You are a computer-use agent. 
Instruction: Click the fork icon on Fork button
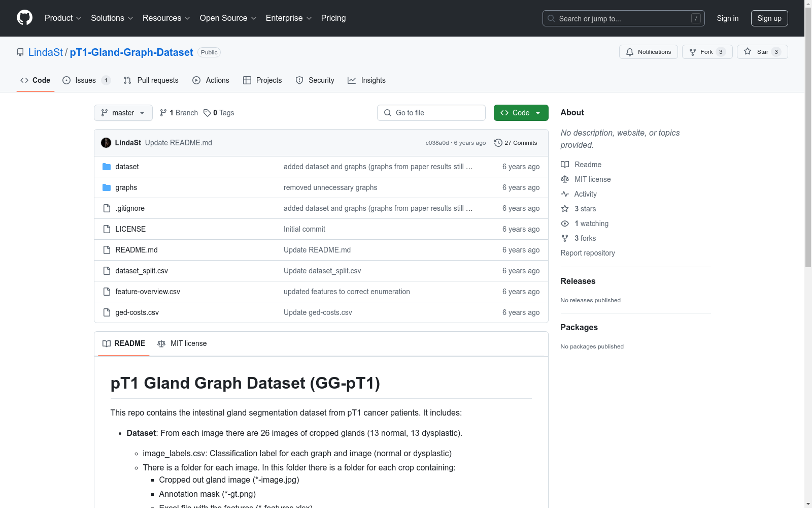click(693, 52)
